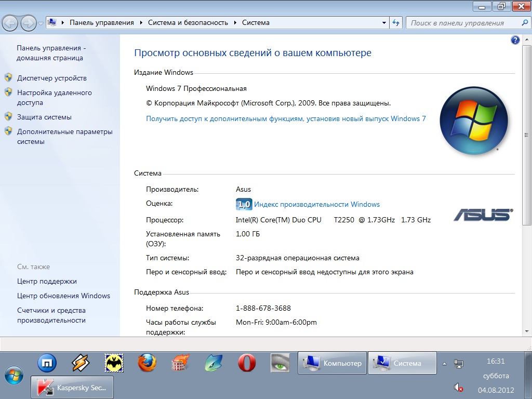The width and height of the screenshot is (532, 399).
Task: Switch to Система taskbar button
Action: (402, 363)
